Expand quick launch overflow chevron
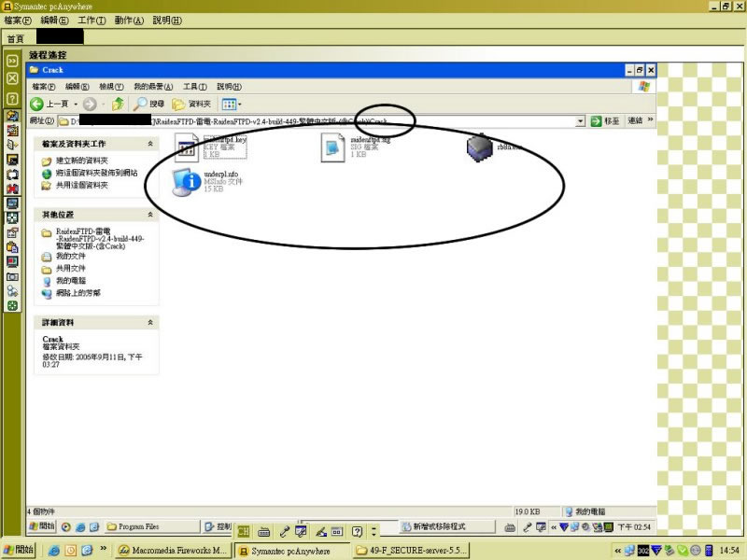 (103, 549)
